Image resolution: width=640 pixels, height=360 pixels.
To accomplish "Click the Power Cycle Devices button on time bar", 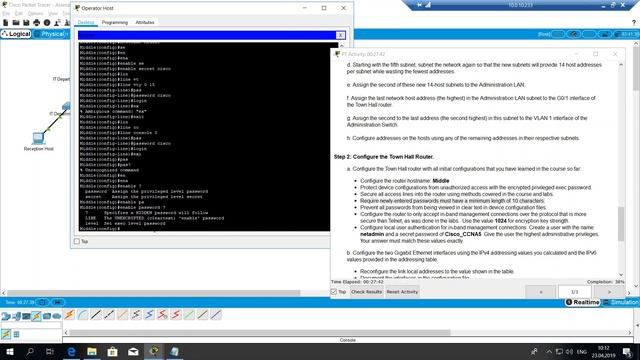I will tap(42, 302).
